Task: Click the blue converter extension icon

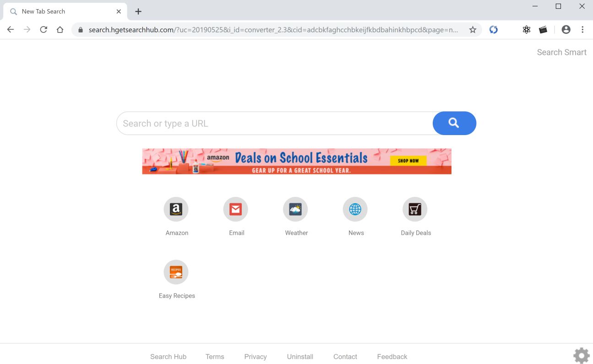Action: pyautogui.click(x=493, y=30)
